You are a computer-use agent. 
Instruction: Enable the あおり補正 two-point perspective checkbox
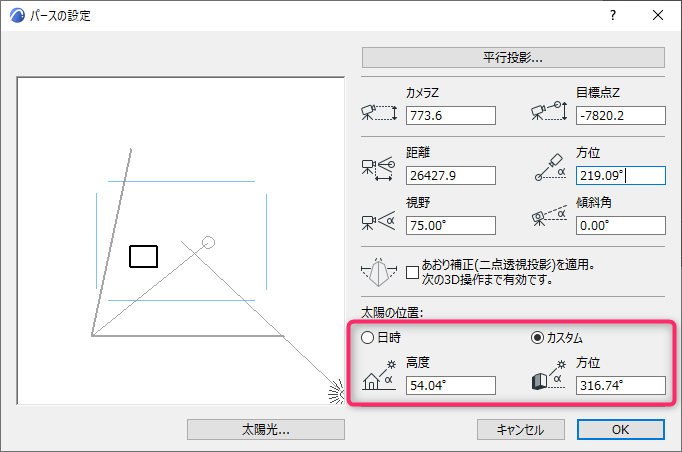pos(412,272)
